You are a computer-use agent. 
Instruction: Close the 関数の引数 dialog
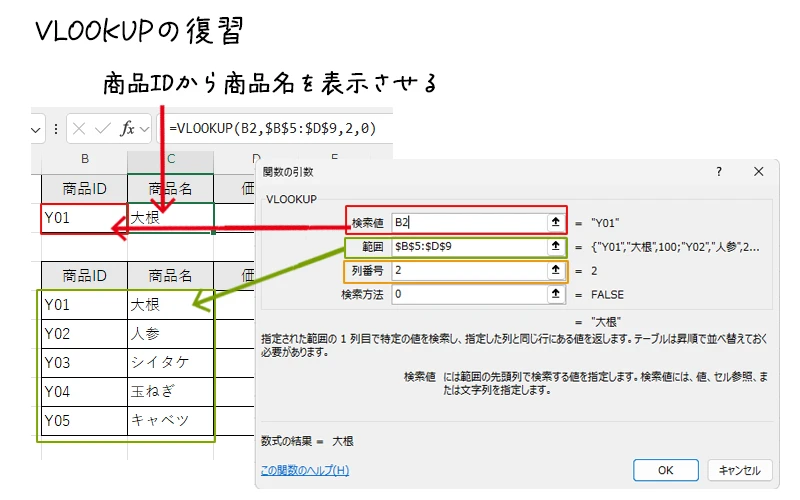point(759,172)
